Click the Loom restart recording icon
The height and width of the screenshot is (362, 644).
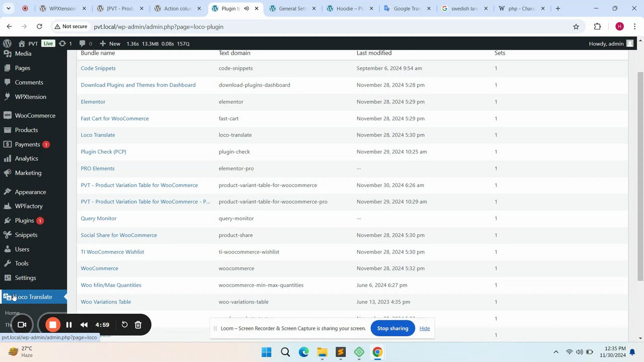pyautogui.click(x=124, y=325)
